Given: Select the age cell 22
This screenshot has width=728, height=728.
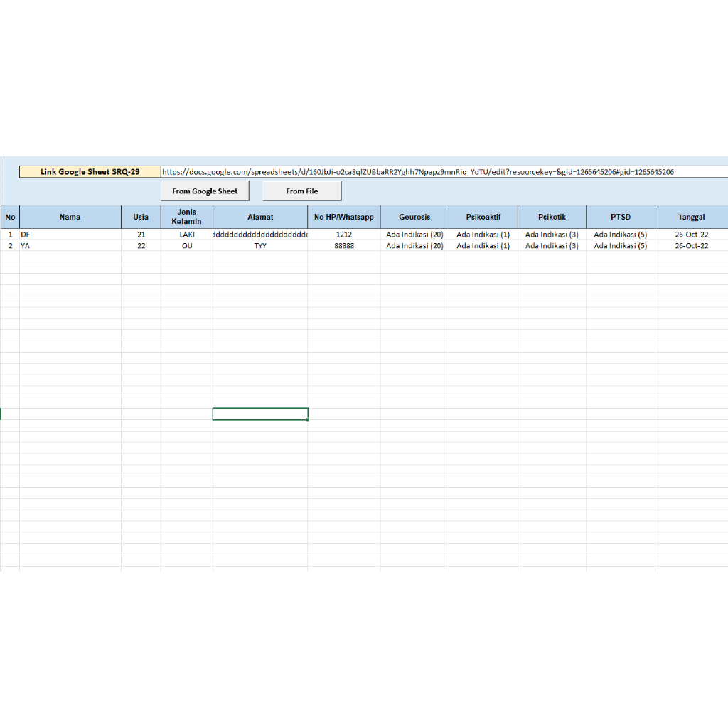Looking at the screenshot, I should 141,245.
